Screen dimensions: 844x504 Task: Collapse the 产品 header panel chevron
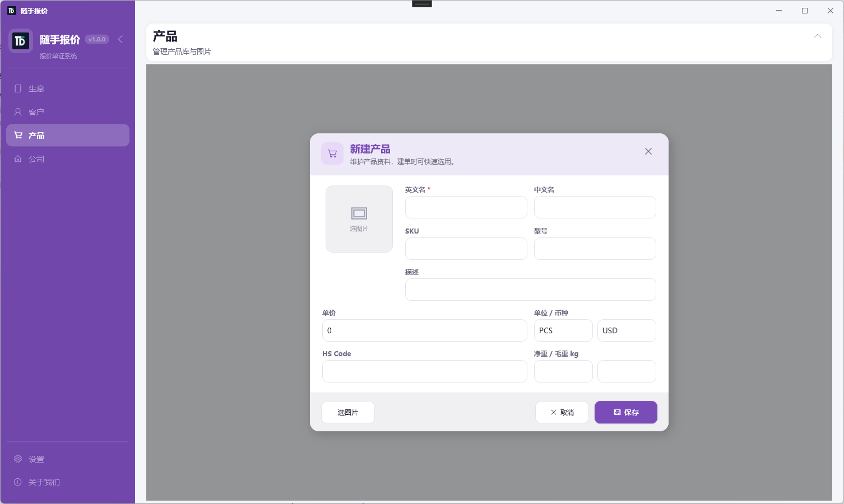tap(818, 36)
